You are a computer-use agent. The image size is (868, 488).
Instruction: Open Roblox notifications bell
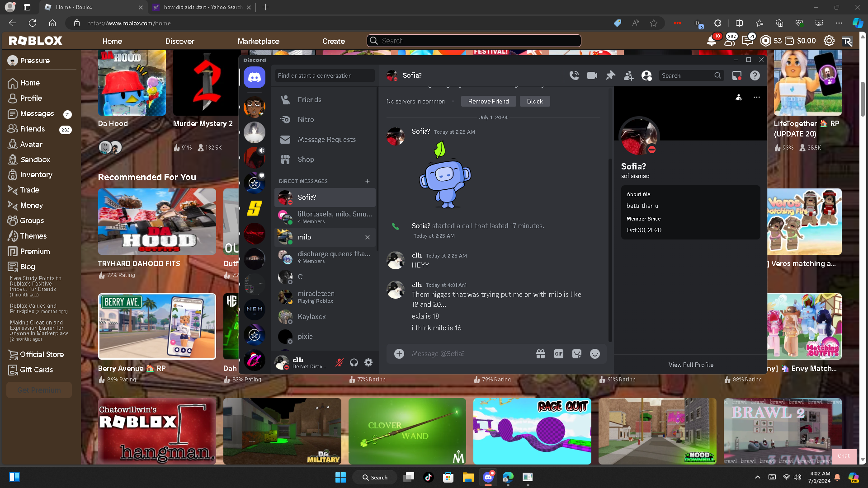click(x=712, y=41)
